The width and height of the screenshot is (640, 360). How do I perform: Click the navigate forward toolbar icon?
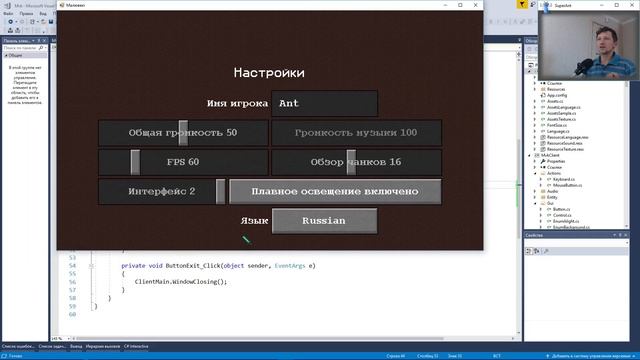click(22, 22)
